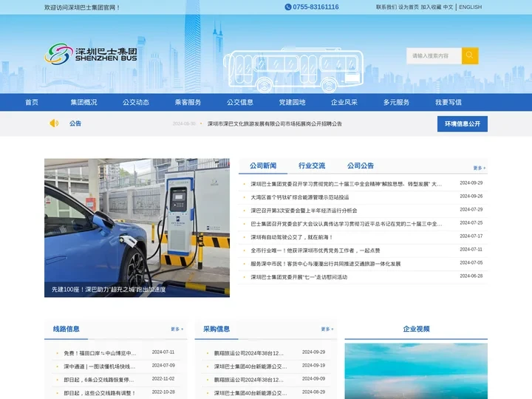This screenshot has width=532, height=399.
Task: Click 更多 beside 采购信息
Action: click(x=327, y=329)
